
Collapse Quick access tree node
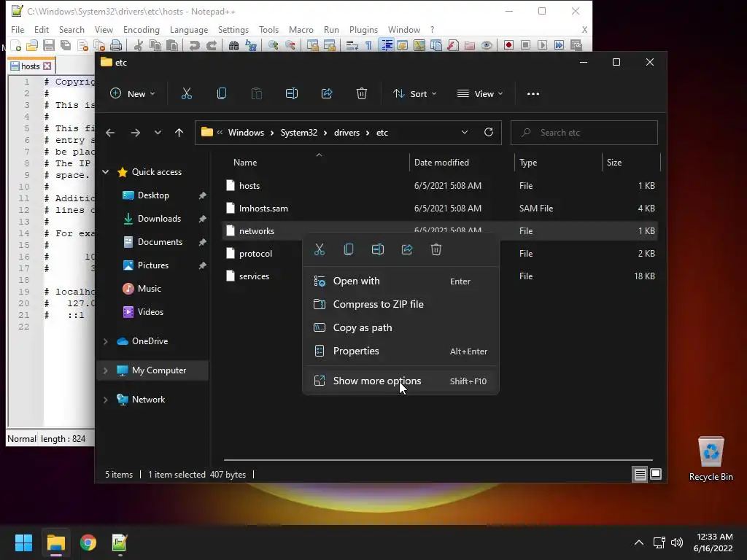pyautogui.click(x=106, y=172)
